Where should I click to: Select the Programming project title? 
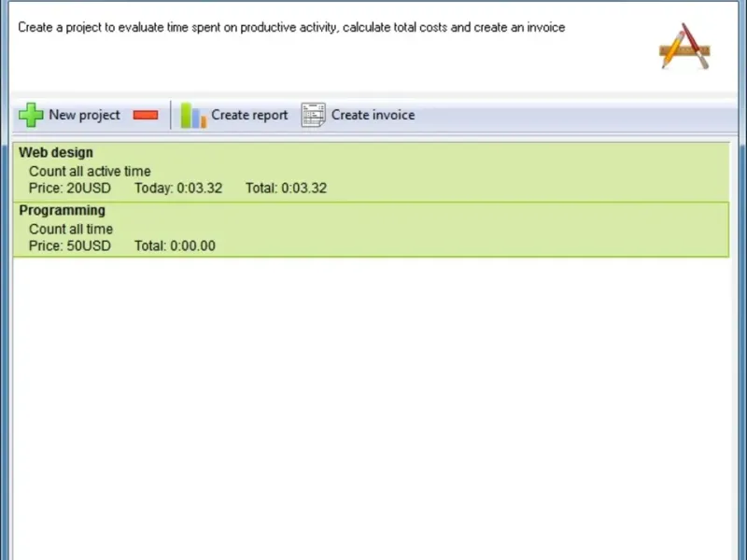click(x=62, y=211)
